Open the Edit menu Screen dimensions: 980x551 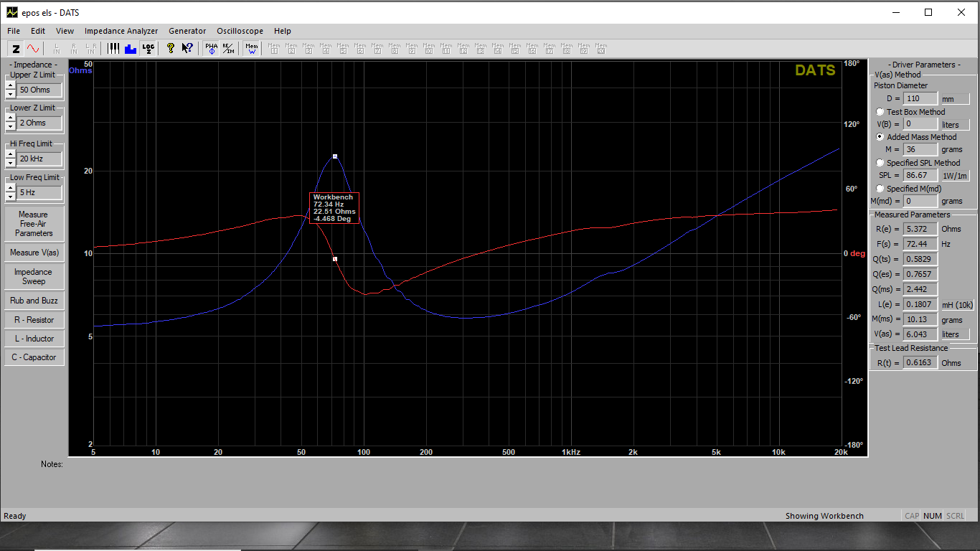coord(38,31)
